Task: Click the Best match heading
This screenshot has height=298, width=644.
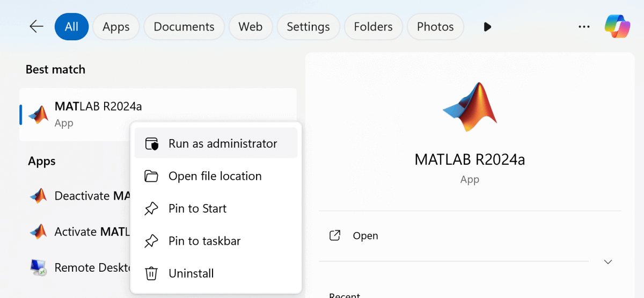Action: pos(55,69)
